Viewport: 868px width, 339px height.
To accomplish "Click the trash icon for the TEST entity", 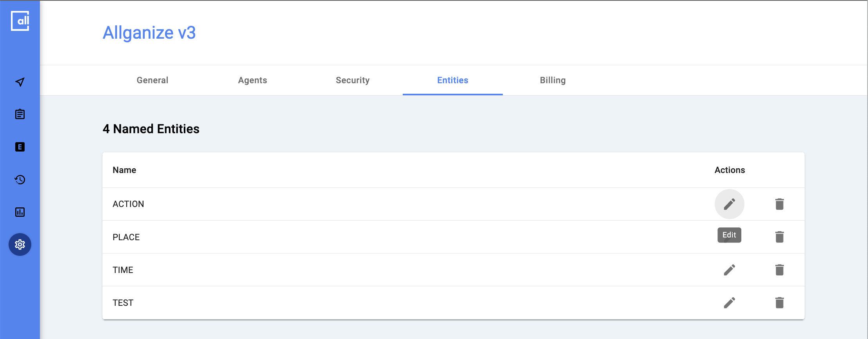I will click(780, 303).
